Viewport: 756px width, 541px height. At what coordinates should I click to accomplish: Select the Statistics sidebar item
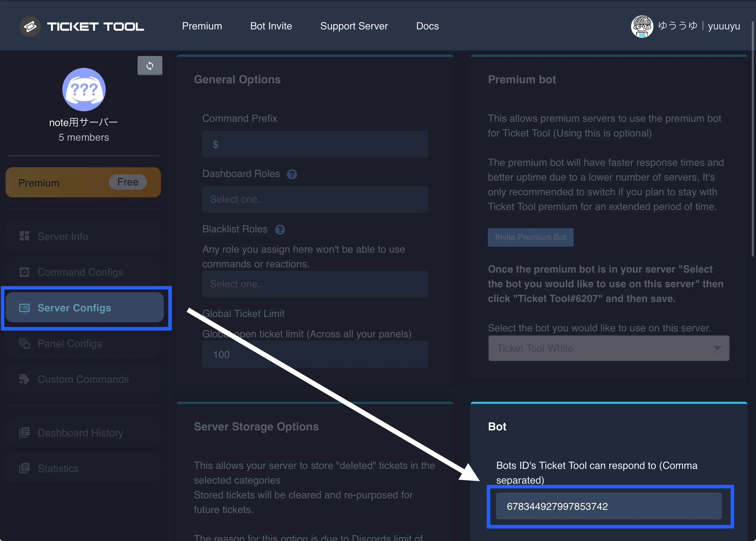pos(83,468)
